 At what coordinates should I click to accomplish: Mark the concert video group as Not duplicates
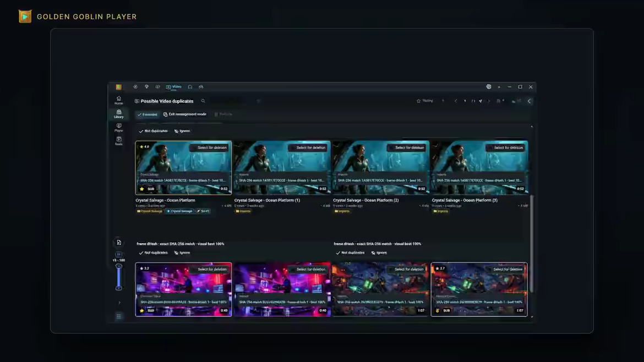click(153, 253)
